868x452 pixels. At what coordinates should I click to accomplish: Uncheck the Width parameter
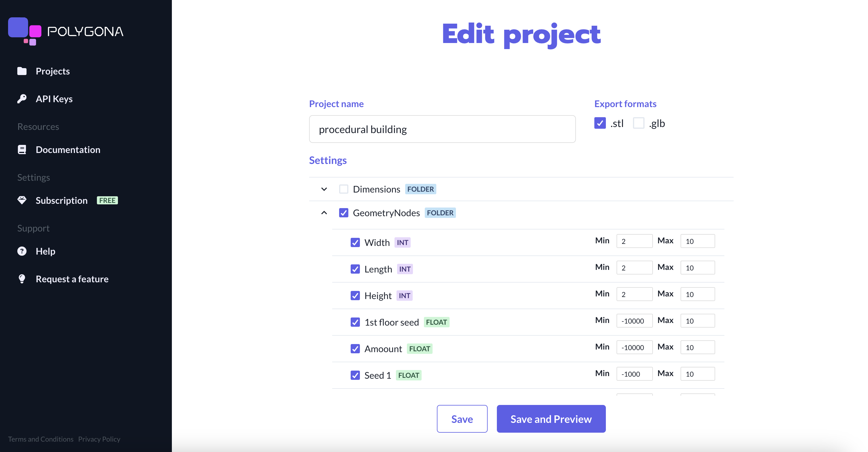pyautogui.click(x=355, y=242)
